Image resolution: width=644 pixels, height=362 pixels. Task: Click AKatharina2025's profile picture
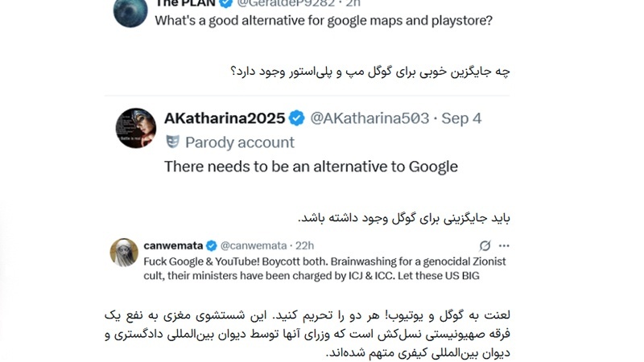(x=135, y=128)
